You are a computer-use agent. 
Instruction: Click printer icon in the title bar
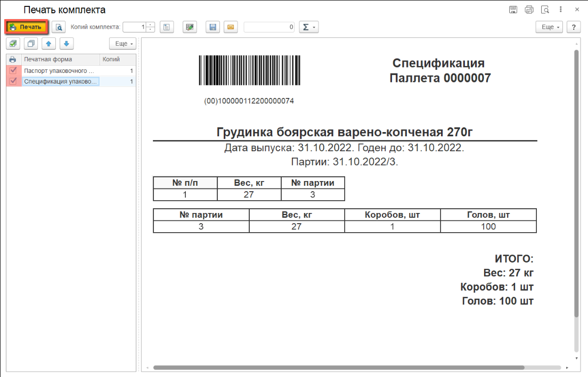point(529,10)
